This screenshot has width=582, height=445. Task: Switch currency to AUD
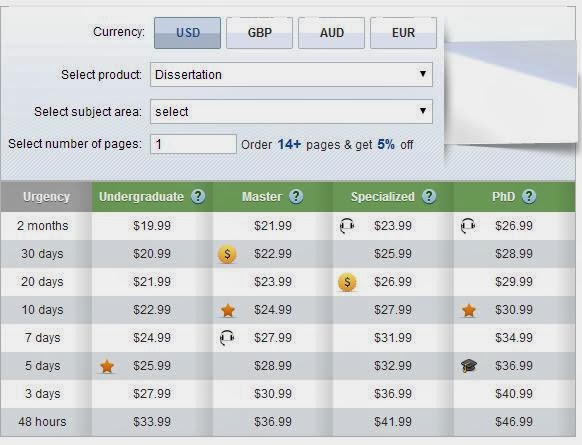(331, 33)
